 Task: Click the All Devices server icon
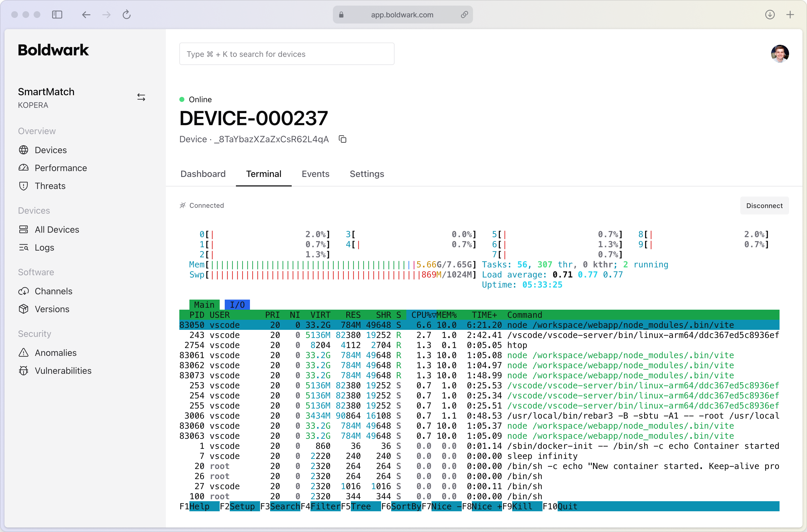(x=24, y=230)
